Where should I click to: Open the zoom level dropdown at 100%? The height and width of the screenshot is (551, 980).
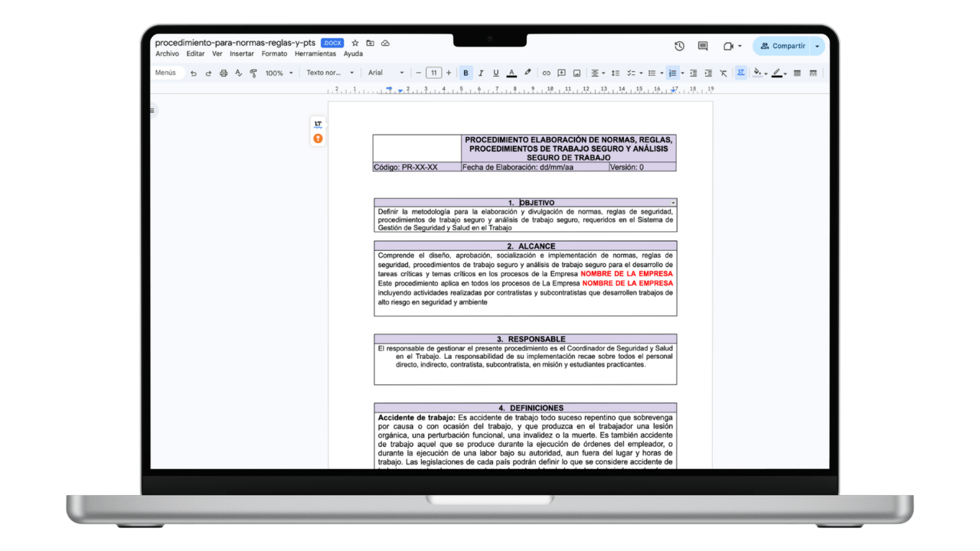tap(279, 73)
